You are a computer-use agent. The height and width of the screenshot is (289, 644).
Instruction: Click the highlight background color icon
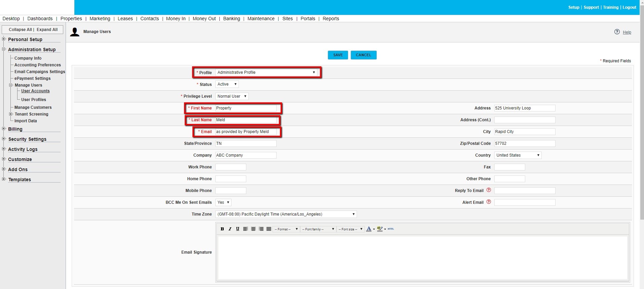[380, 229]
